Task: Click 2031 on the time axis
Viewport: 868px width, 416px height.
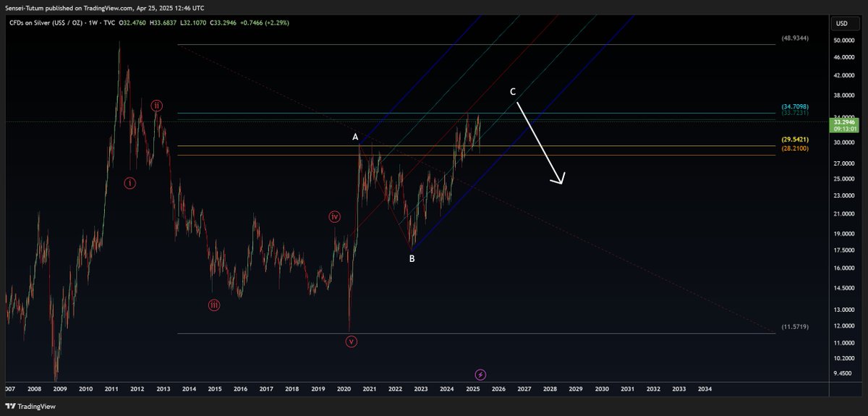Action: 627,389
